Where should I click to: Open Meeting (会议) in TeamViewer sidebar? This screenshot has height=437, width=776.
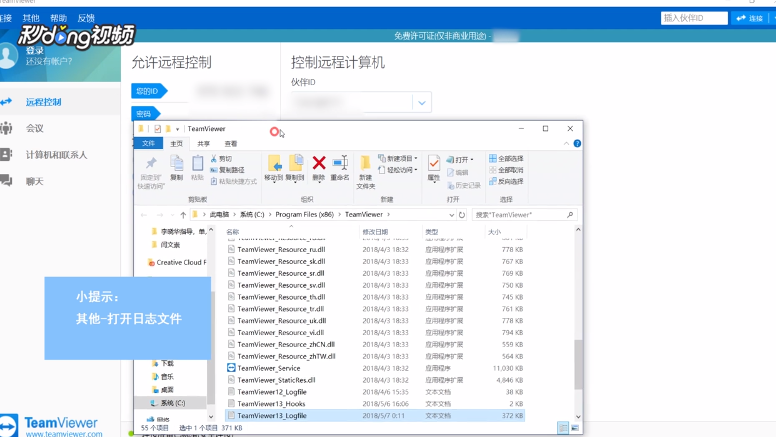click(35, 129)
